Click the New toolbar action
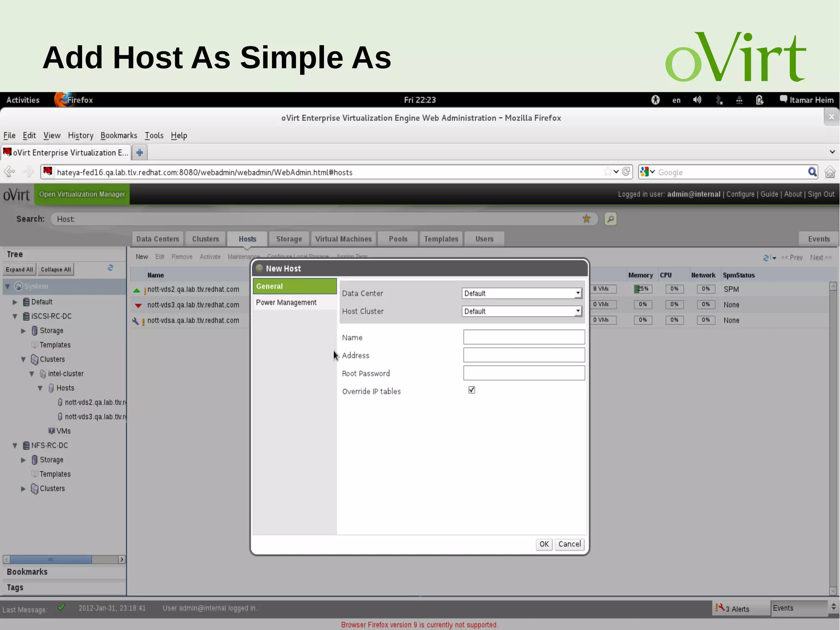The image size is (840, 630). (142, 257)
